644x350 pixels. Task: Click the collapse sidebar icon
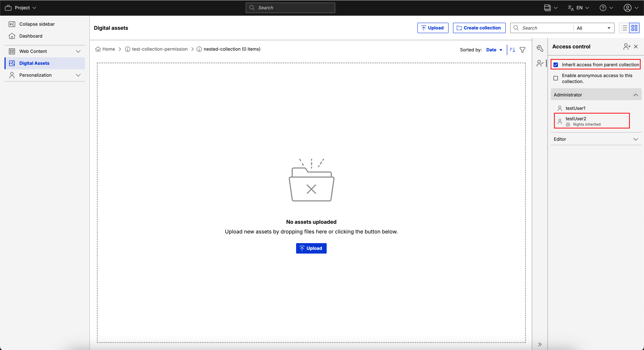point(12,24)
